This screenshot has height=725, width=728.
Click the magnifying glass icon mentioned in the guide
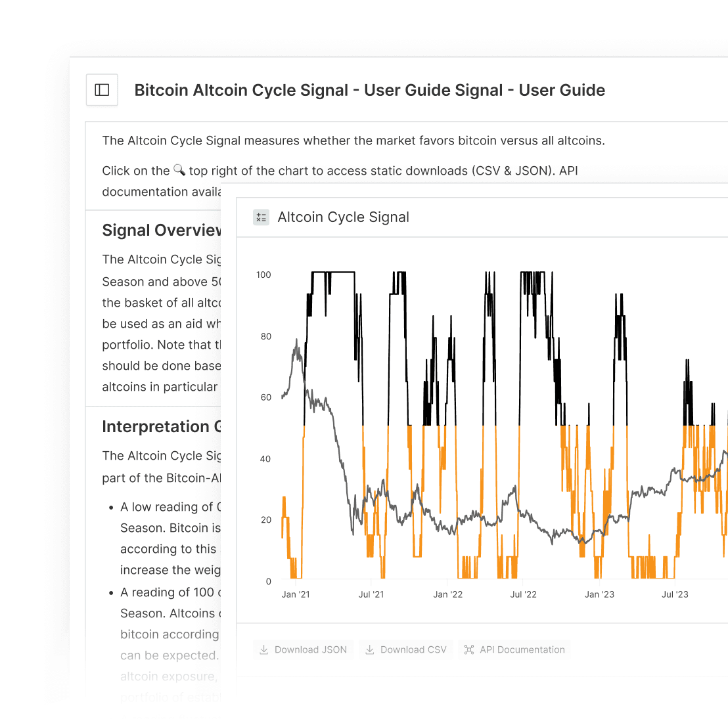[x=179, y=169]
